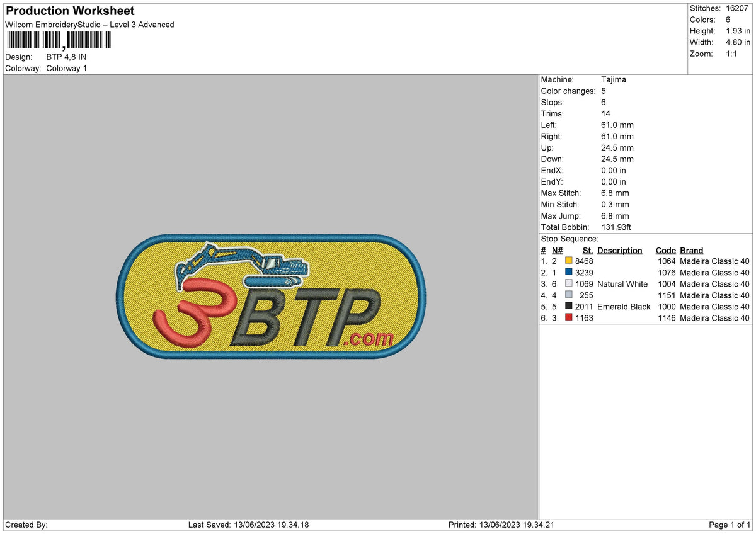The image size is (756, 534).
Task: Select the Total Bobbin value 131.93ft
Action: click(x=616, y=227)
